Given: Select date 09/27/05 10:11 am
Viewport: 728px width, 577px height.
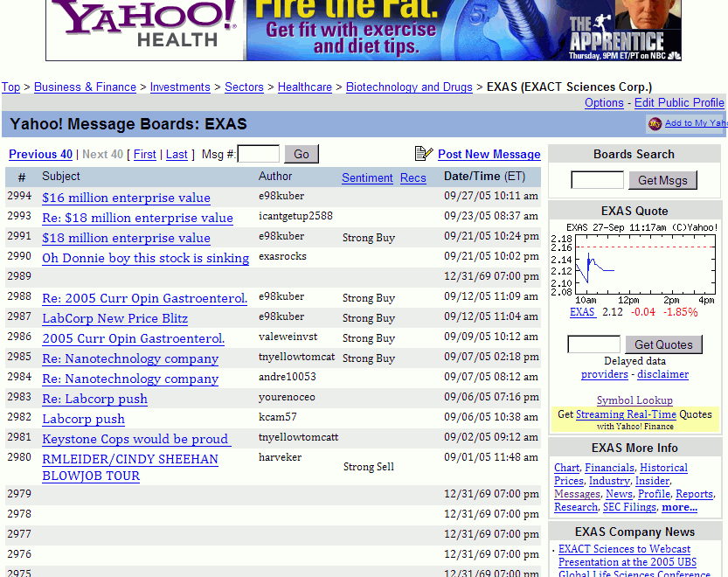Looking at the screenshot, I should [491, 196].
